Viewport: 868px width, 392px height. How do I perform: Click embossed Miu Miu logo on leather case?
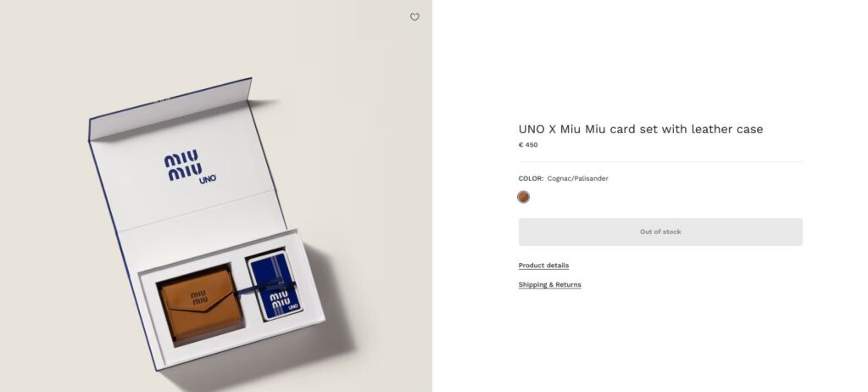point(199,297)
